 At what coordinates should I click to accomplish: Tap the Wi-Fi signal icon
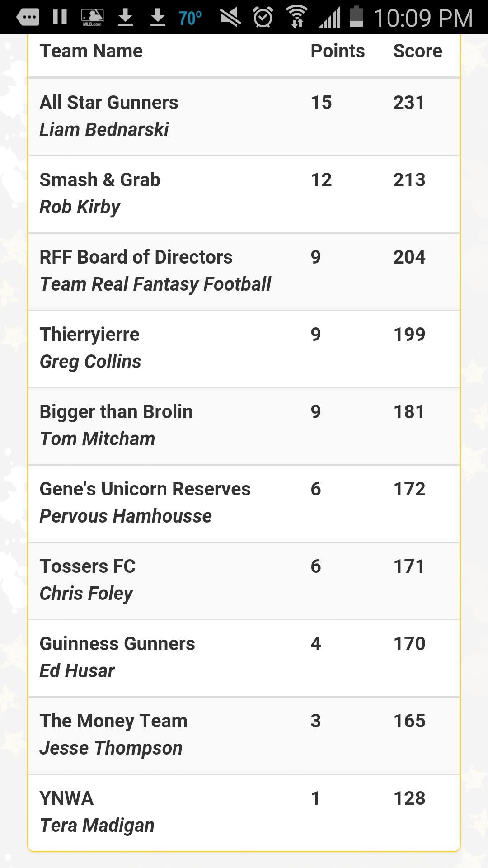297,17
